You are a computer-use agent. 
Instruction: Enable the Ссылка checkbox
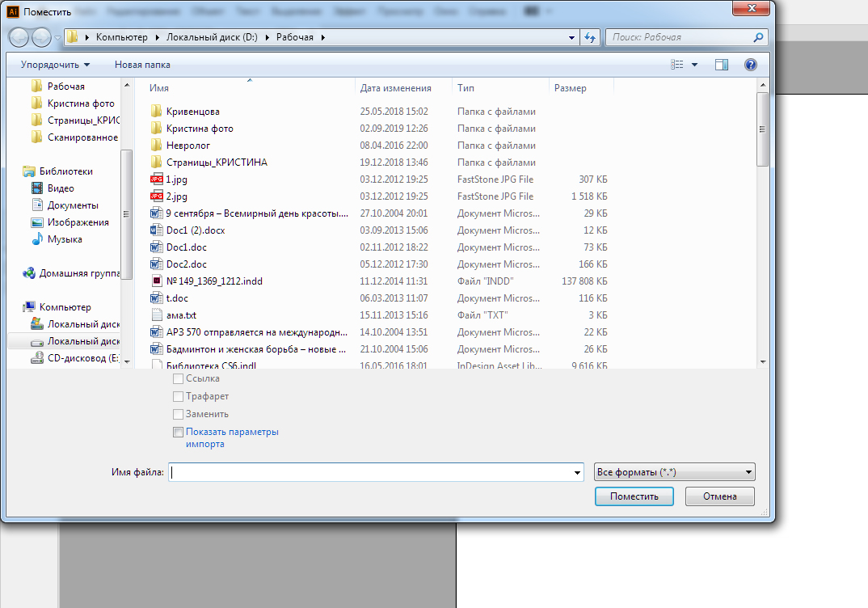(x=178, y=378)
